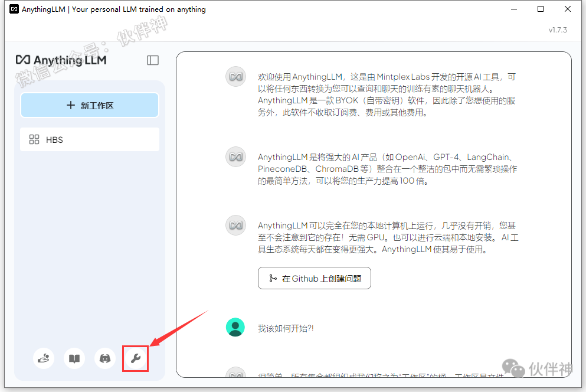This screenshot has width=586, height=392.
Task: Minimize the AnythingLLM window
Action: (x=514, y=9)
